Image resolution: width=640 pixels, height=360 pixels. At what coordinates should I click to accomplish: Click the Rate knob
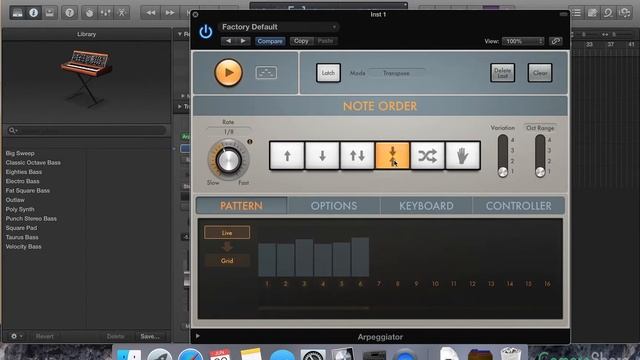click(x=229, y=160)
